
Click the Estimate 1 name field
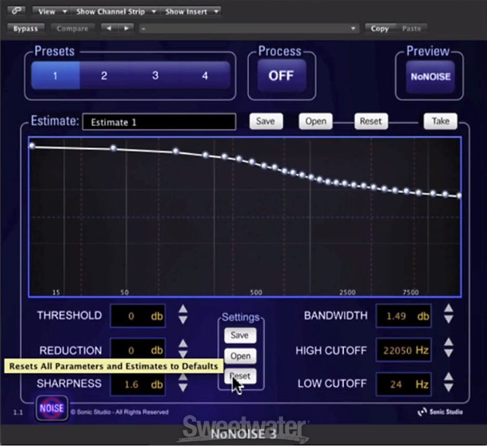[x=159, y=121]
